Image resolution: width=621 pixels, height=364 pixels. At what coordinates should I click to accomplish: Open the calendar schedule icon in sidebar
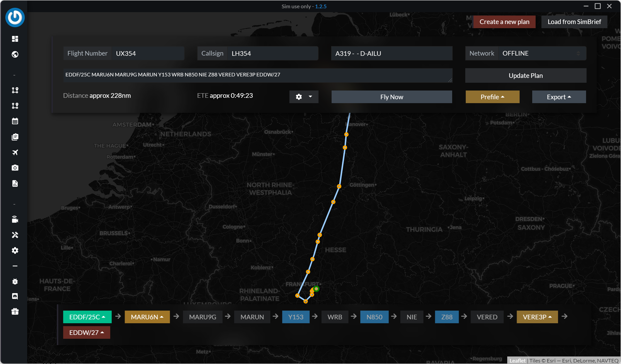point(15,121)
